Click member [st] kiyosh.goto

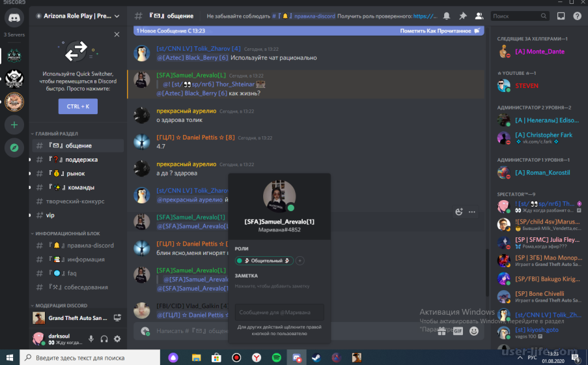pos(539,332)
